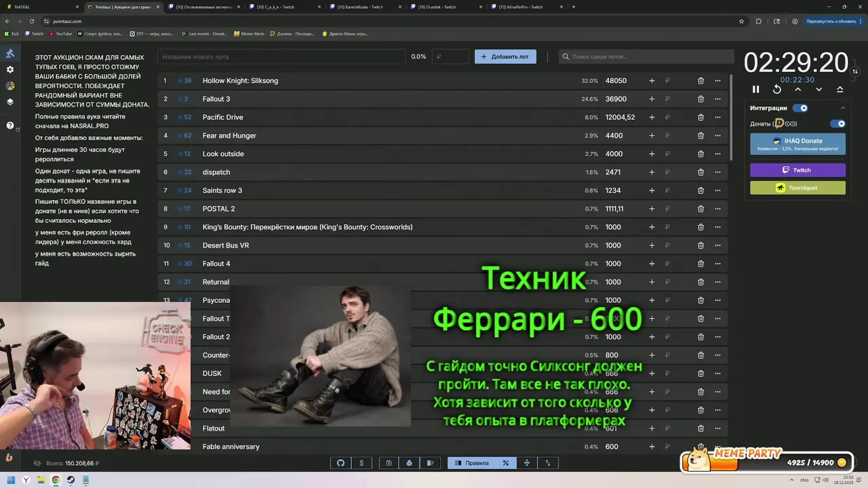Edit the 12004,52 amount of Pacific Drive
This screenshot has width=868, height=488.
tap(620, 117)
